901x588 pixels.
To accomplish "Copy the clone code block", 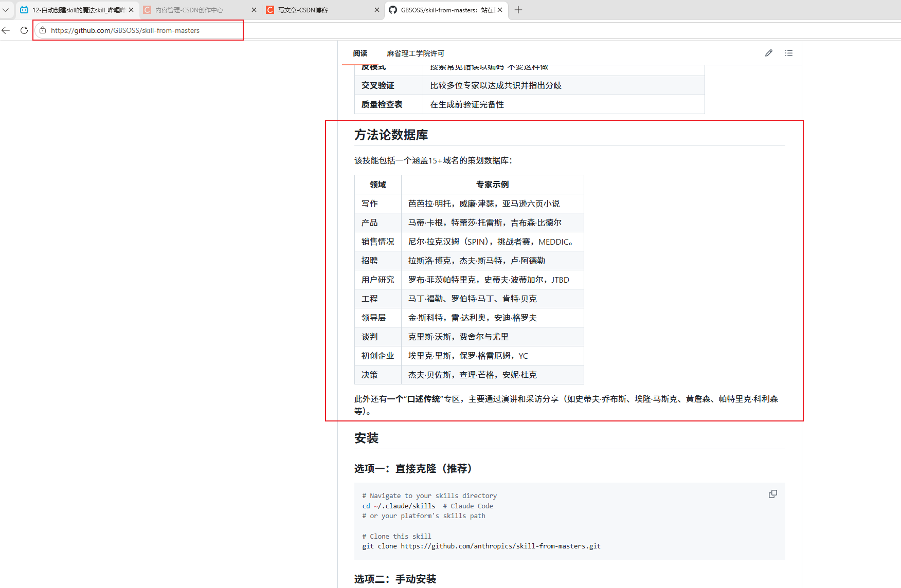I will point(773,494).
